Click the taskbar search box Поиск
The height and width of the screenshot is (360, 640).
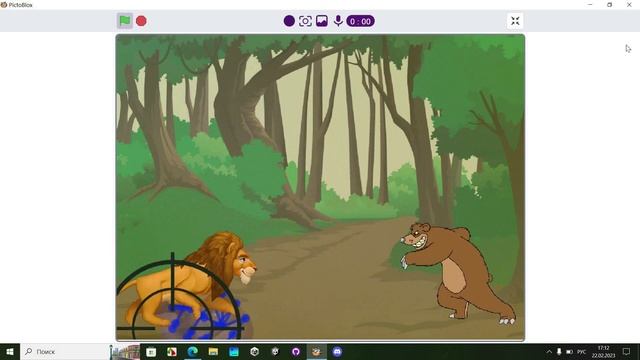[64, 351]
